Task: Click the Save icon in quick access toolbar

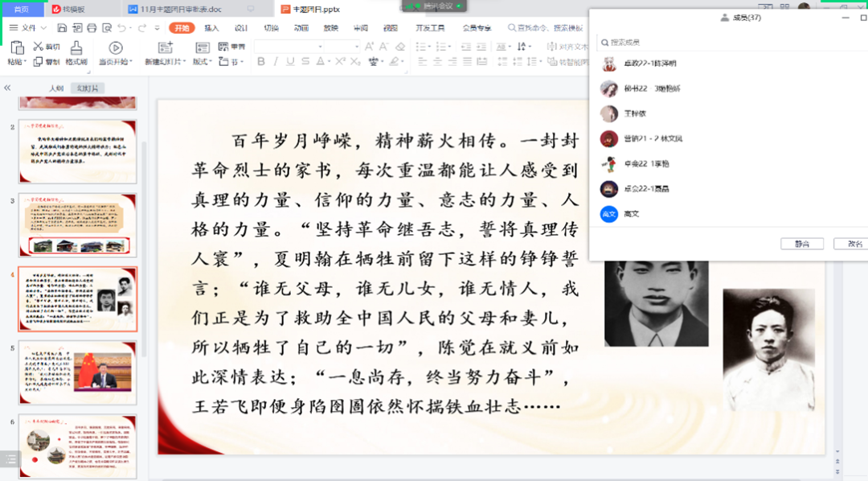Action: point(62,27)
